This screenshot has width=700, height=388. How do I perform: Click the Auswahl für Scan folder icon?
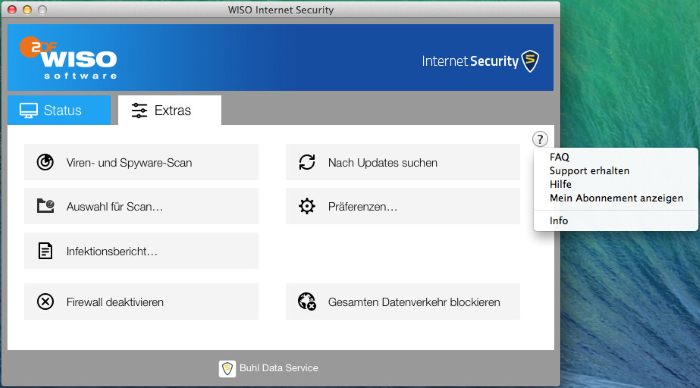pyautogui.click(x=45, y=206)
